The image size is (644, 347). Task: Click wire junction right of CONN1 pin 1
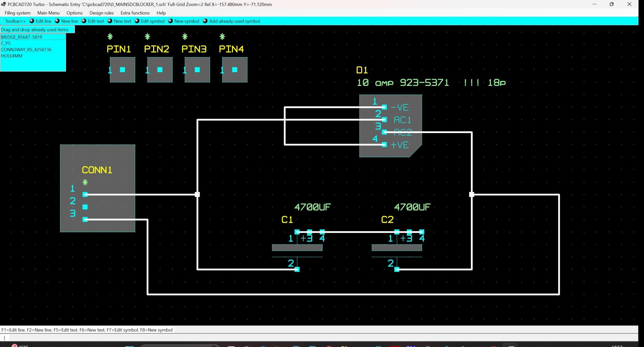(x=197, y=194)
